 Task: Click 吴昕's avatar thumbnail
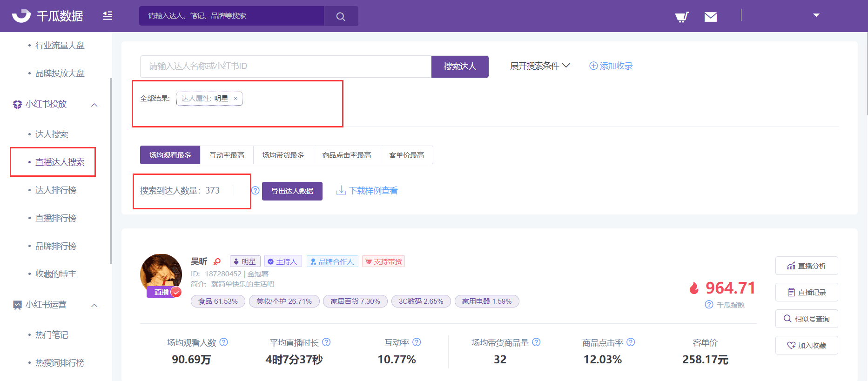[x=161, y=274]
